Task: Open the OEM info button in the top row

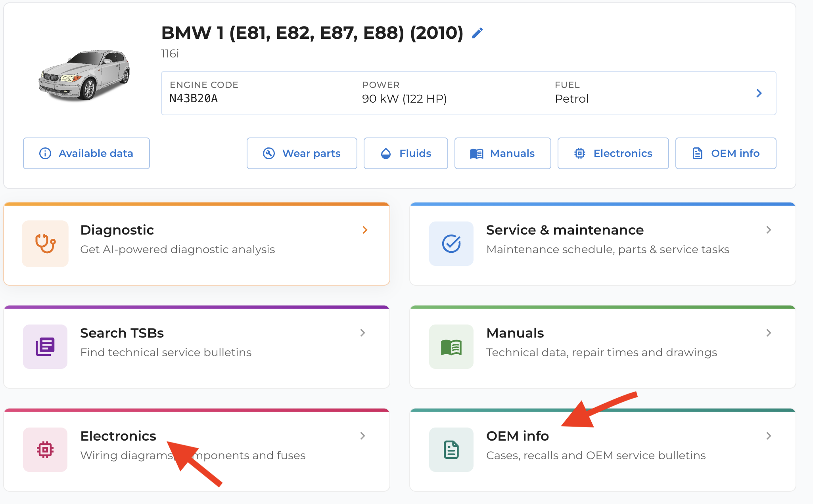Action: pos(726,153)
